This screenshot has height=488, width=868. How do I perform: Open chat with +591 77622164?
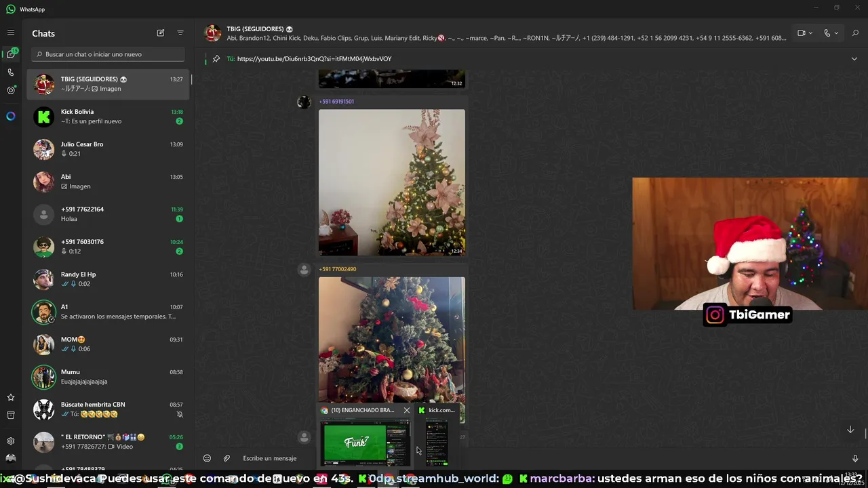pyautogui.click(x=108, y=214)
